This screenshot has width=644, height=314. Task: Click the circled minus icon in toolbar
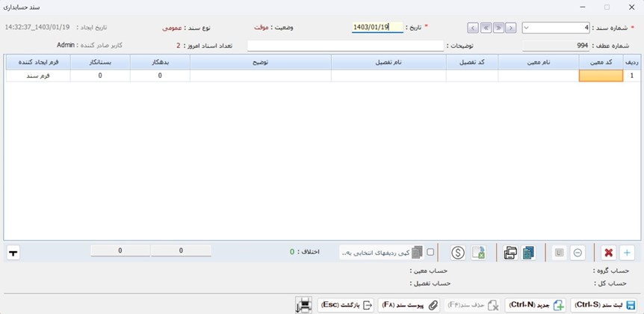coord(578,253)
